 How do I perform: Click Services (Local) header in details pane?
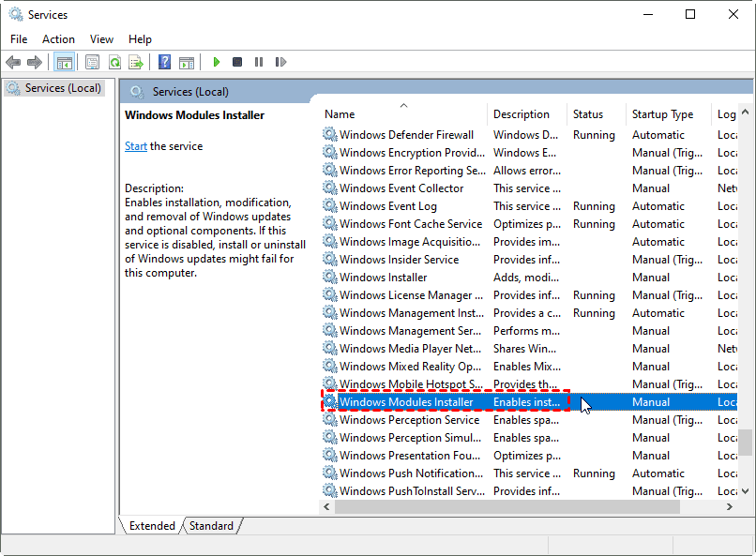click(190, 92)
